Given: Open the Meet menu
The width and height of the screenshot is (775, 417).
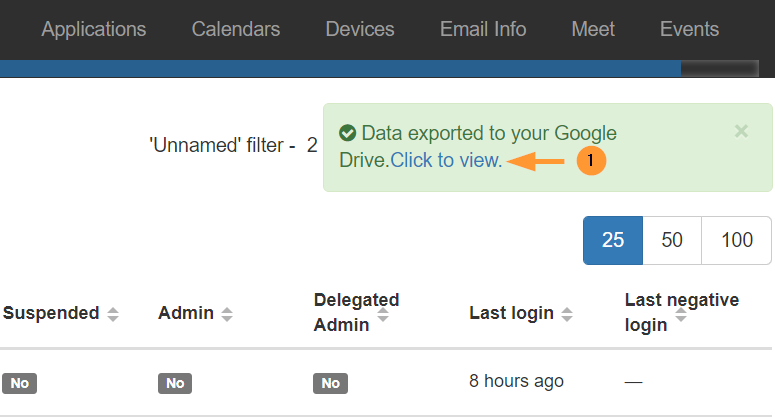Looking at the screenshot, I should 593,29.
